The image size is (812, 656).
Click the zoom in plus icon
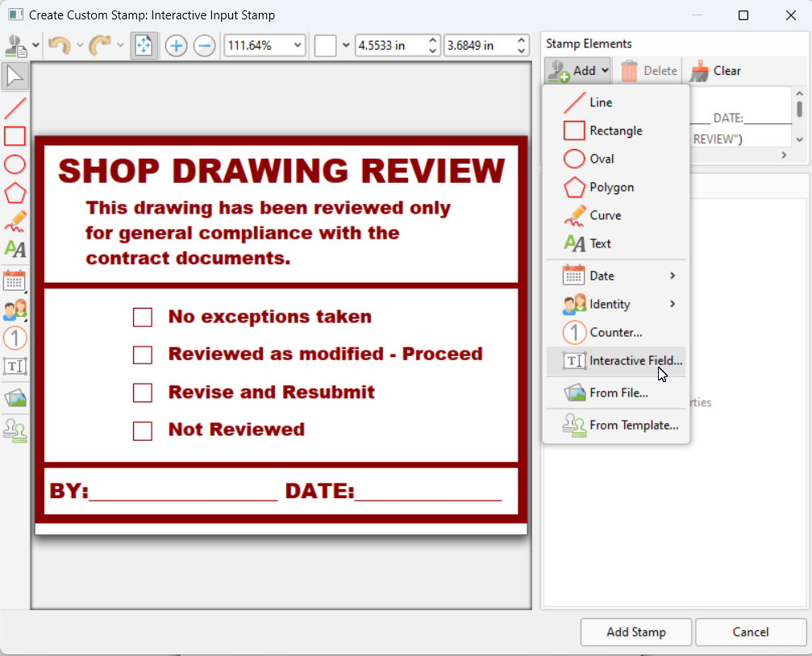176,46
